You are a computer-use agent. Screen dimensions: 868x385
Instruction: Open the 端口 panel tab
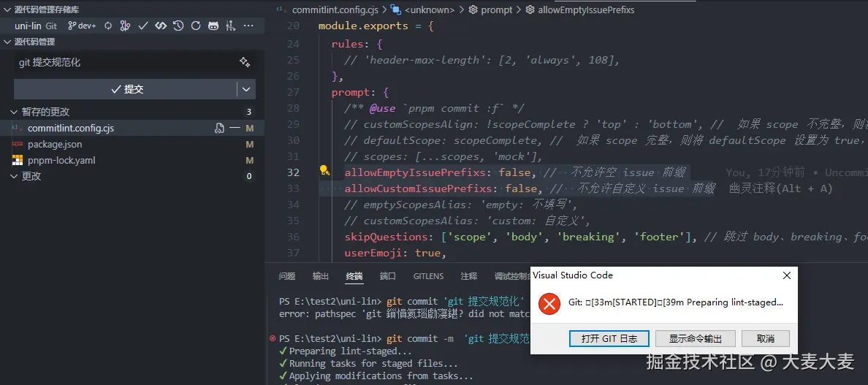[388, 276]
